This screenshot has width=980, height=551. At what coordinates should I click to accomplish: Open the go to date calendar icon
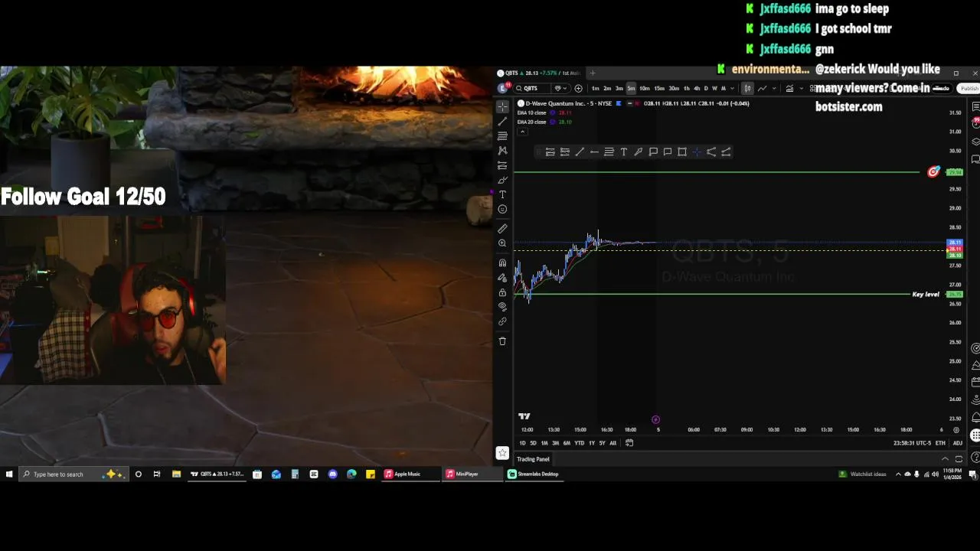tap(629, 442)
